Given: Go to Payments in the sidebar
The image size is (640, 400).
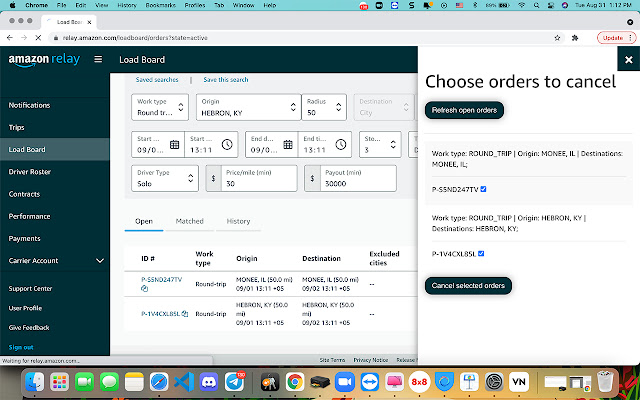Looking at the screenshot, I should click(x=24, y=238).
